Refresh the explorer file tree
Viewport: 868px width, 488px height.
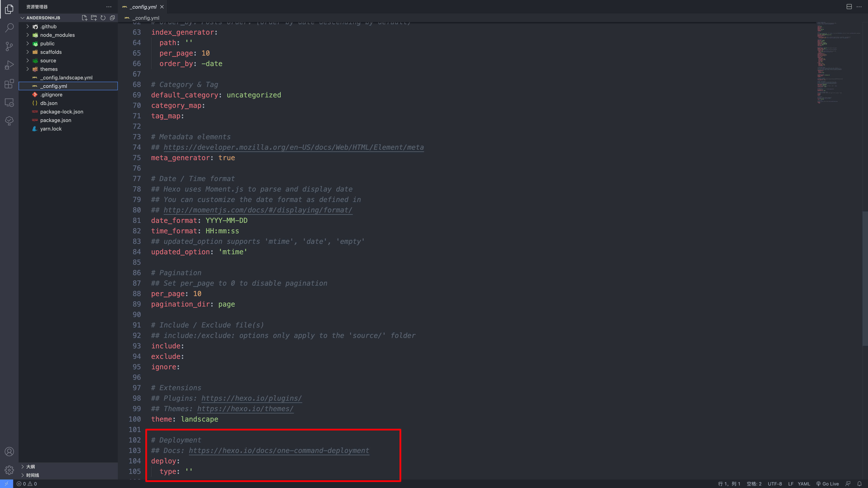[103, 18]
